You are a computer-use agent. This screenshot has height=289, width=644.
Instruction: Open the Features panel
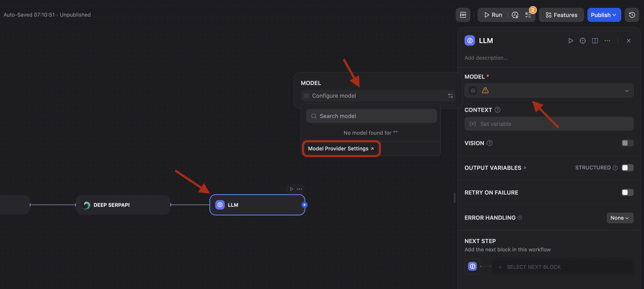[561, 15]
